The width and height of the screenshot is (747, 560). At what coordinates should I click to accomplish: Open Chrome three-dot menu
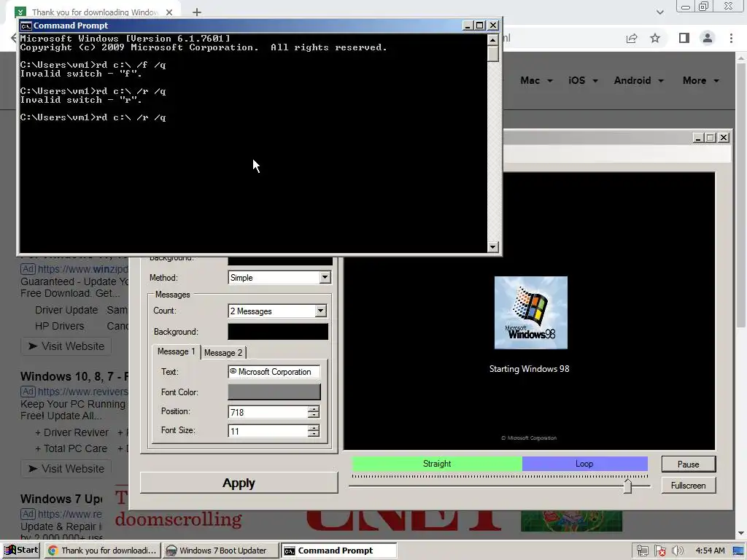tap(731, 38)
